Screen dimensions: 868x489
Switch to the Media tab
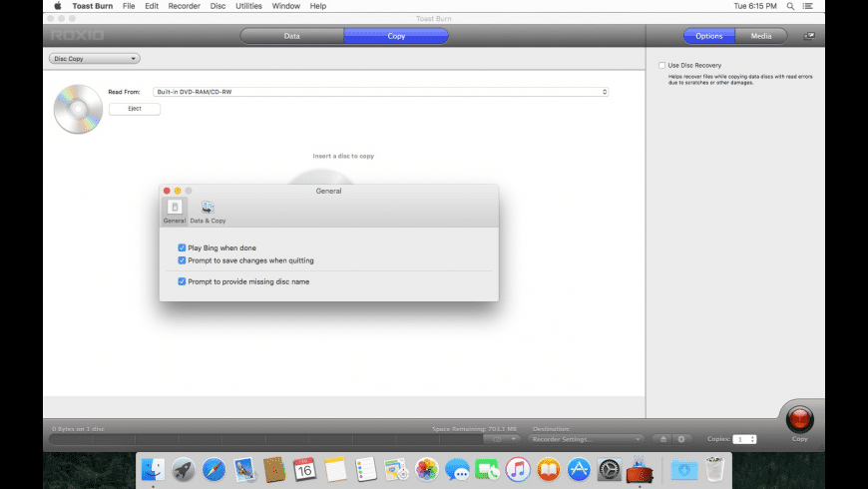761,36
